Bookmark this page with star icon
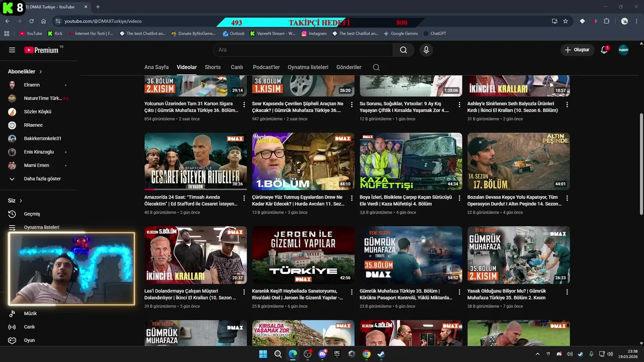The height and width of the screenshot is (362, 644). (x=566, y=21)
